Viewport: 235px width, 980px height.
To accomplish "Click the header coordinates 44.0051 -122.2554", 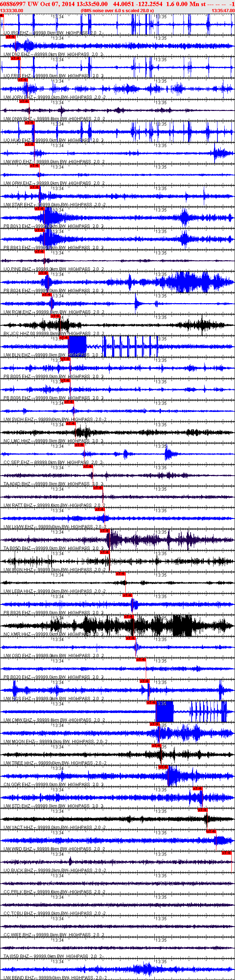I will coord(138,4).
